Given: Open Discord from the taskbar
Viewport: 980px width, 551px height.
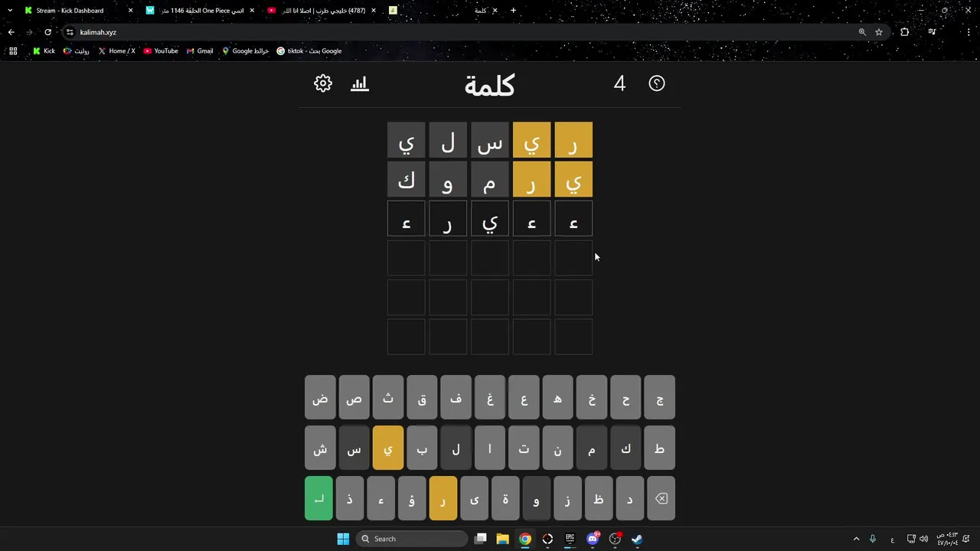Looking at the screenshot, I should 593,539.
